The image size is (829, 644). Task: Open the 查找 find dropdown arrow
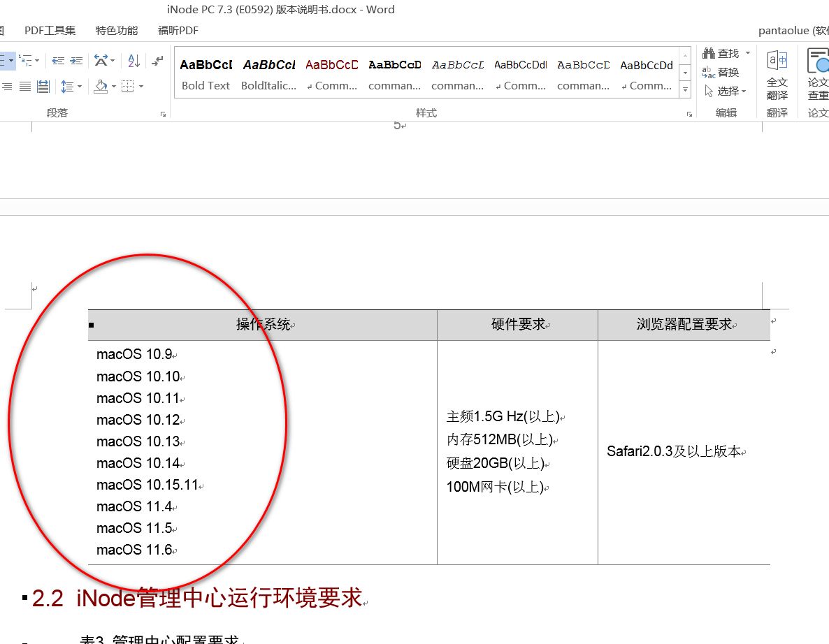[x=748, y=53]
